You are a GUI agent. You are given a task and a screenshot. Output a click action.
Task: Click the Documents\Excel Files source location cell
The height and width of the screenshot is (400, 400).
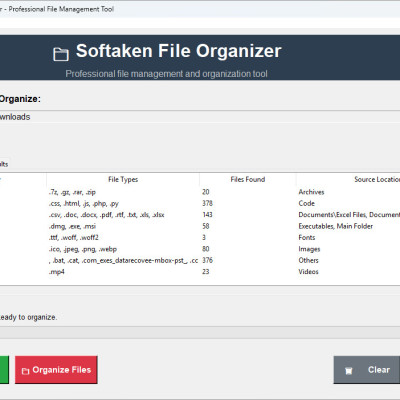coord(349,215)
